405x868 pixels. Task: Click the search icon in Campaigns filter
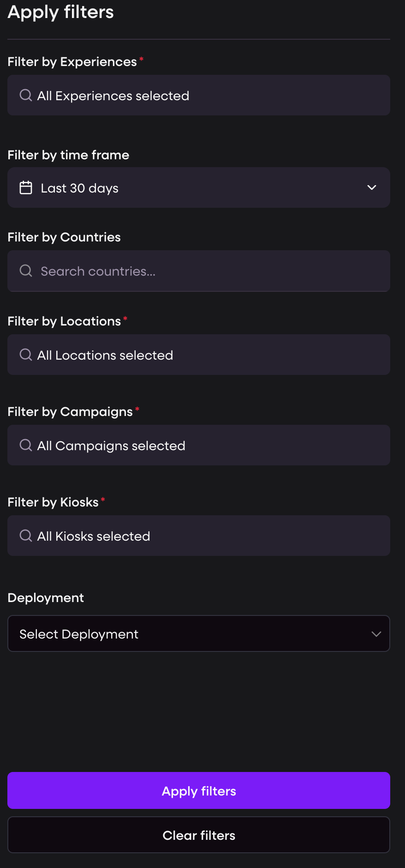[26, 445]
